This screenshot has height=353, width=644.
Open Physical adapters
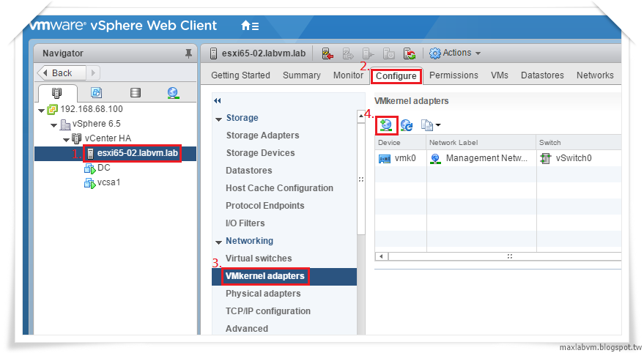tap(263, 294)
